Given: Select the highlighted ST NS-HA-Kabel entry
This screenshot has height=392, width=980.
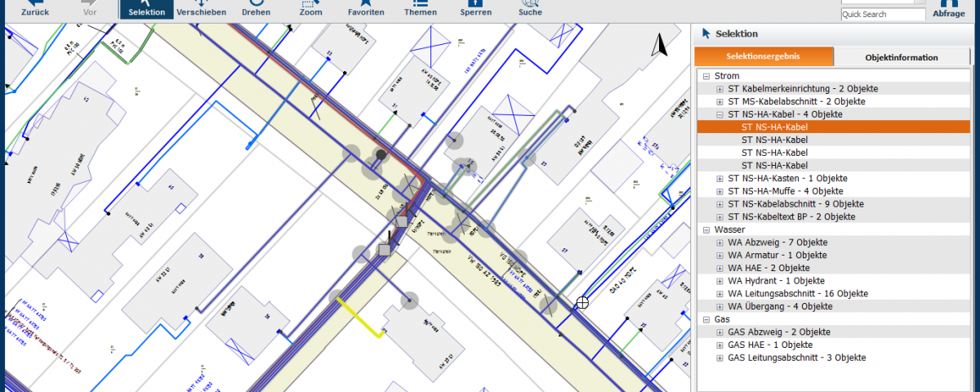Looking at the screenshot, I should (774, 127).
